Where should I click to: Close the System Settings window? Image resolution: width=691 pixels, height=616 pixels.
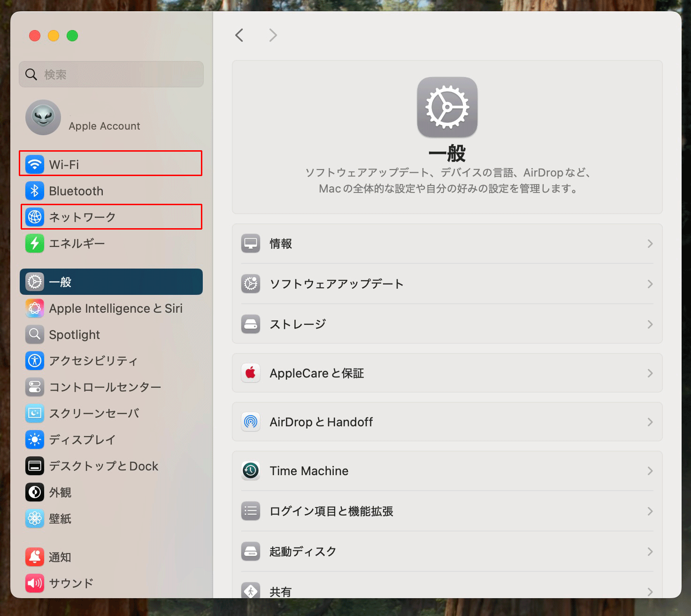[x=35, y=36]
